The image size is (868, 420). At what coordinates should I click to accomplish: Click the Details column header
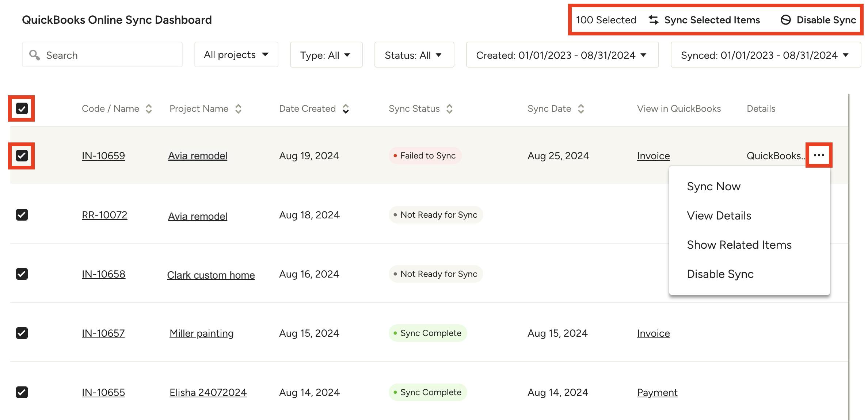(761, 108)
